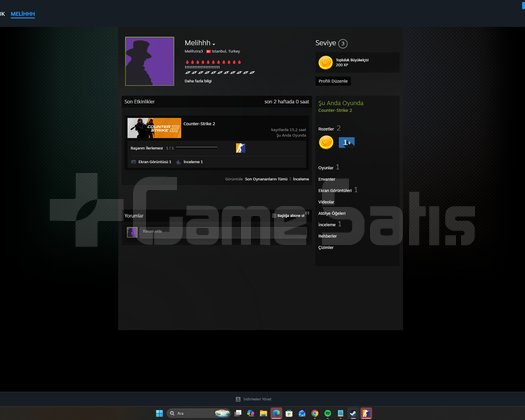
Task: Open Google Chrome from the taskbar
Action: click(315, 413)
